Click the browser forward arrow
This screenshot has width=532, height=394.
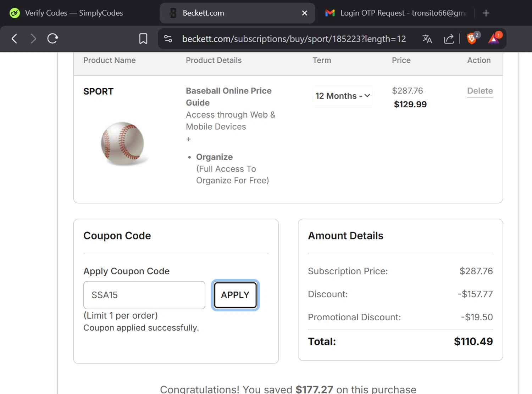33,39
